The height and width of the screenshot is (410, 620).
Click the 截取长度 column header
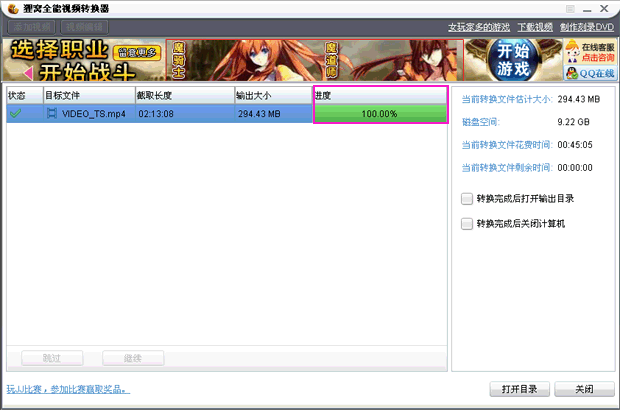point(185,95)
